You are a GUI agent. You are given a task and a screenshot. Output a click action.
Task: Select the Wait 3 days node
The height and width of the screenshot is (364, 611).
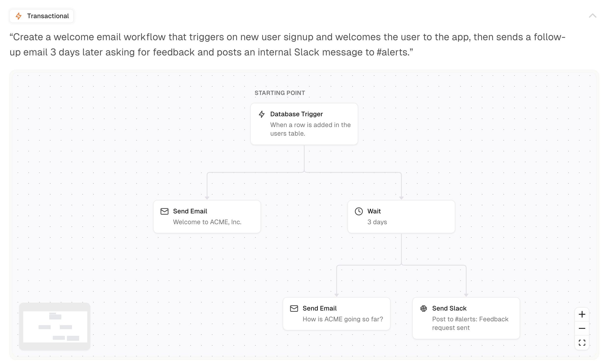401,217
